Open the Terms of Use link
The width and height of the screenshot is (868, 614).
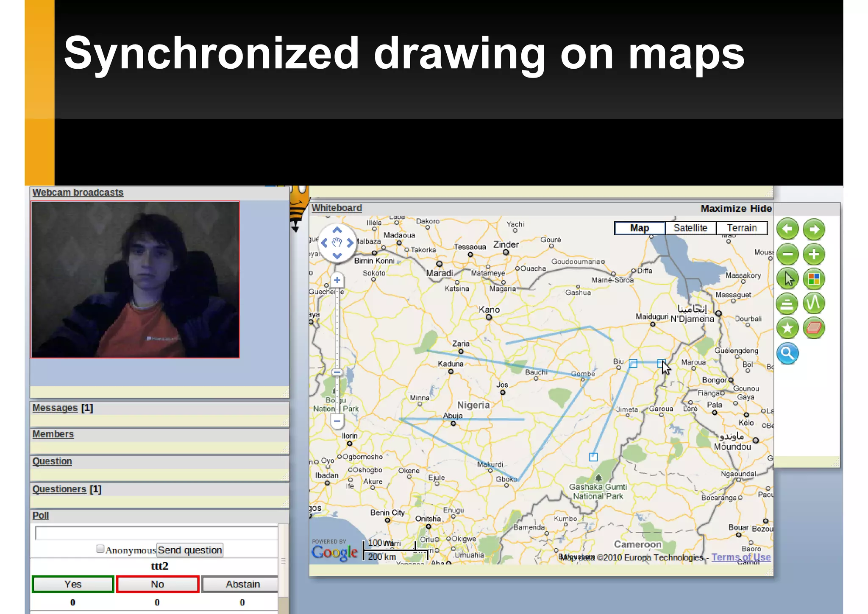(741, 557)
